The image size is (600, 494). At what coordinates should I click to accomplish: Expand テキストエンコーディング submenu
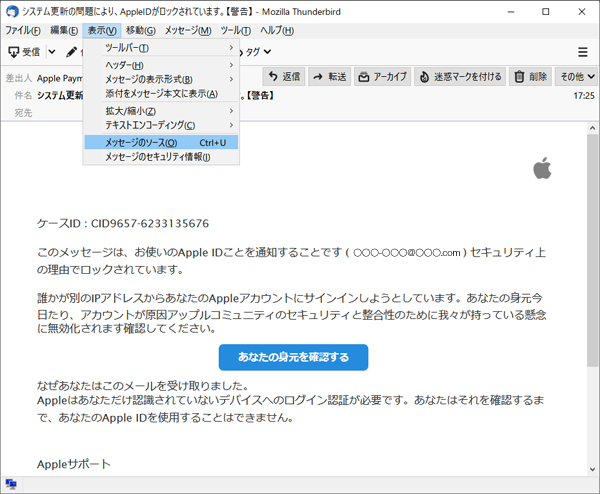coord(161,125)
